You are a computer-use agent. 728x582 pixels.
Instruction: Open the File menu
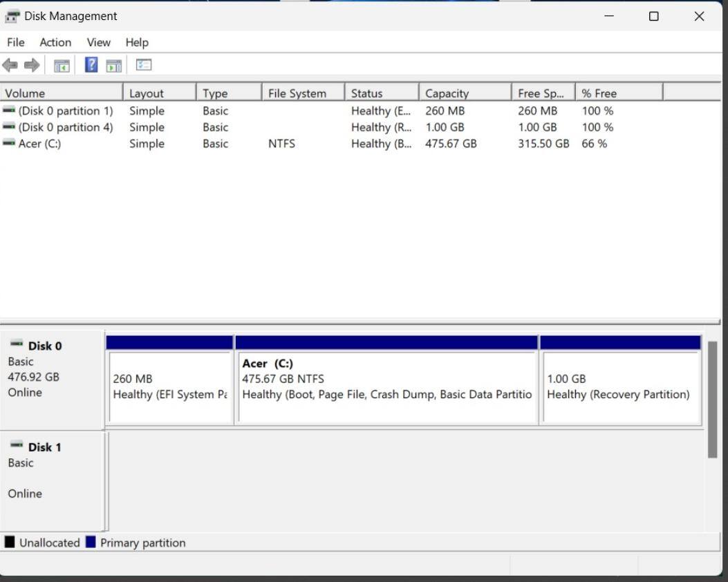click(x=15, y=42)
